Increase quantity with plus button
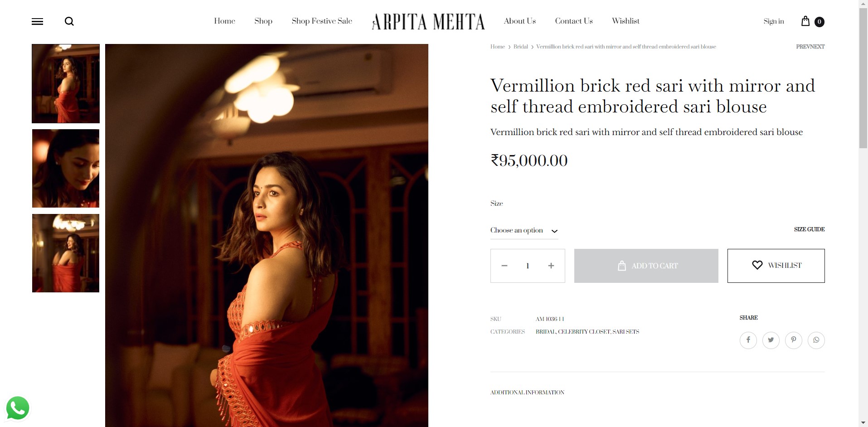The width and height of the screenshot is (868, 427). pos(551,266)
